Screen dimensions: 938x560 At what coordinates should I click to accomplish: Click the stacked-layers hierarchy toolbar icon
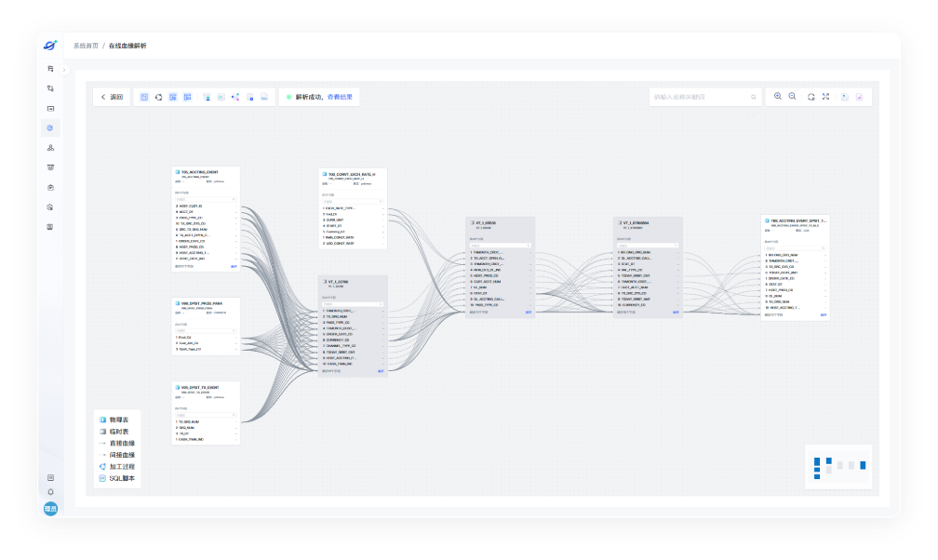(x=207, y=97)
